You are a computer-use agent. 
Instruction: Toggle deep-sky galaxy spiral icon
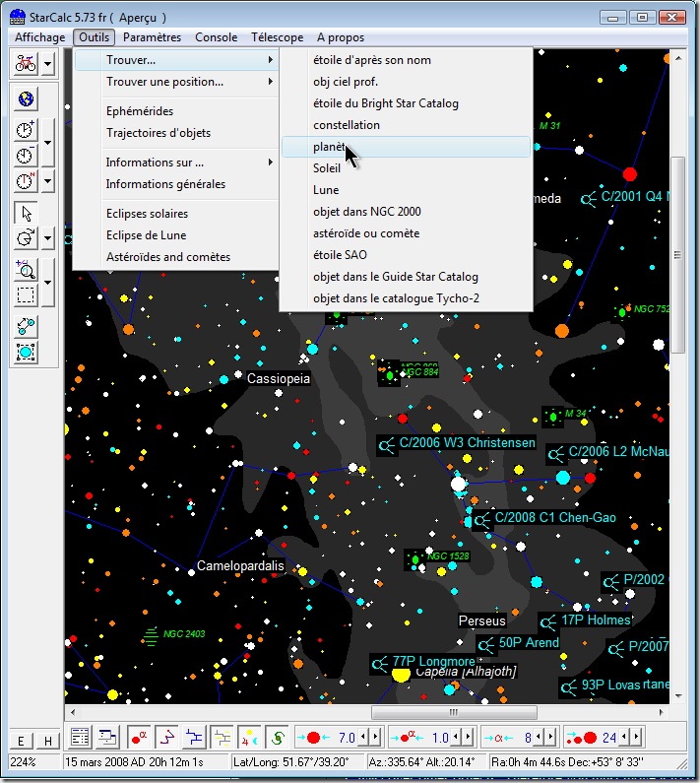tap(277, 737)
